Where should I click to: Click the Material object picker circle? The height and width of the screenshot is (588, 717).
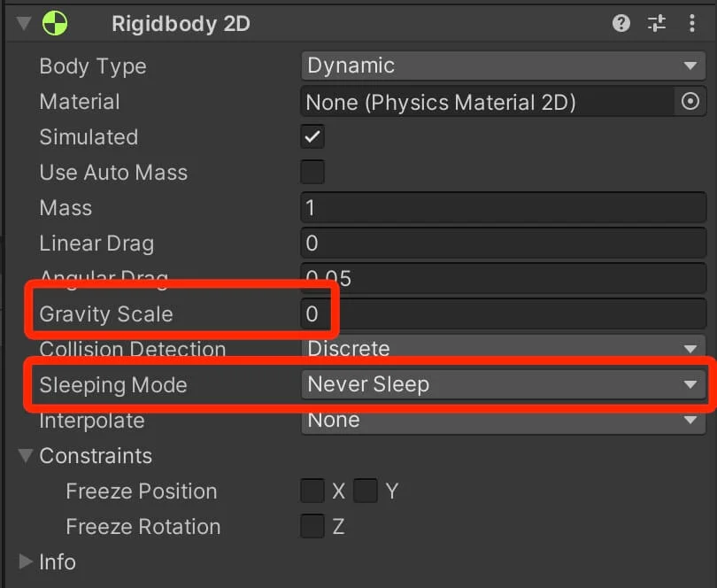690,102
